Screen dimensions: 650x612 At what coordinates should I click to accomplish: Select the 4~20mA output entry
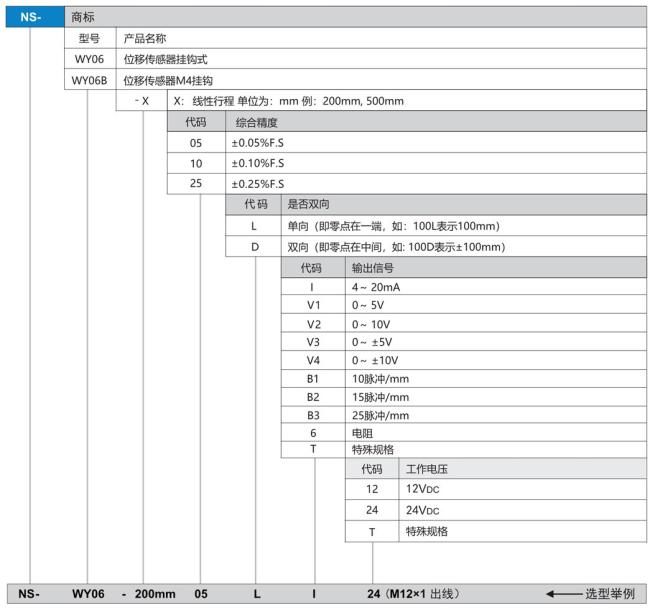click(x=376, y=287)
